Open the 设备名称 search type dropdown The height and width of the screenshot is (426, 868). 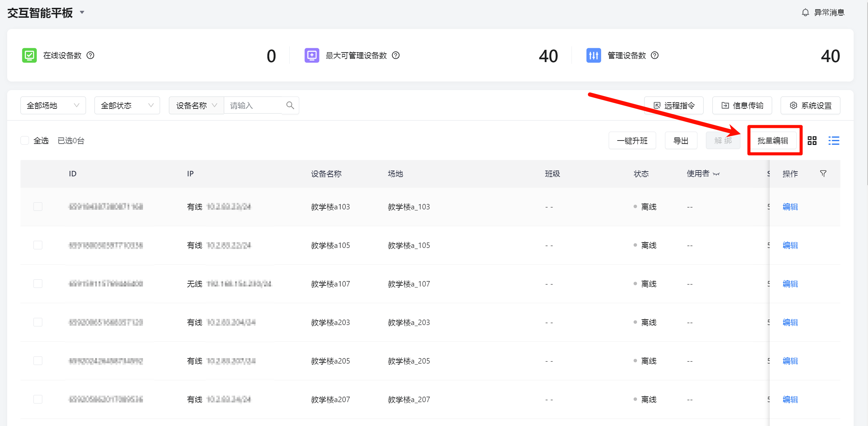click(196, 105)
